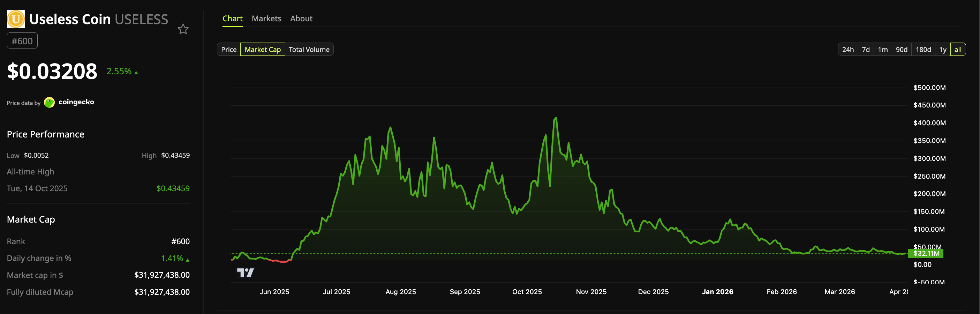Set time range to 7d

pos(866,50)
